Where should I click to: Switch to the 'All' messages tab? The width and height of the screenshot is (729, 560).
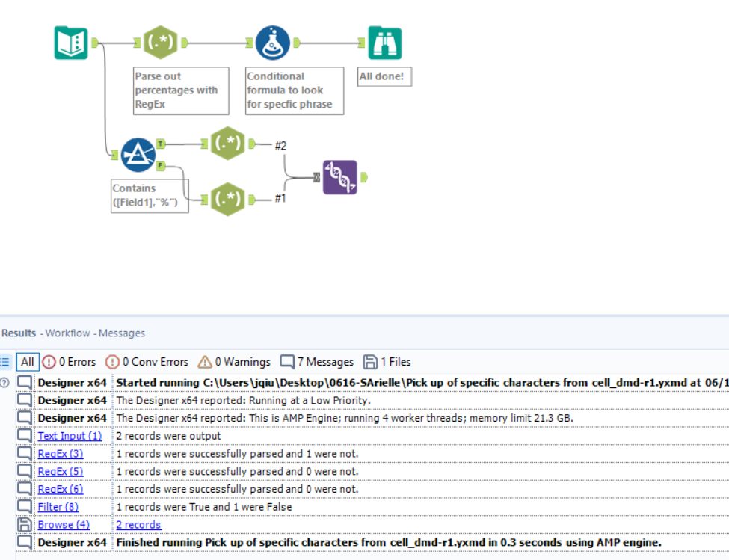27,362
